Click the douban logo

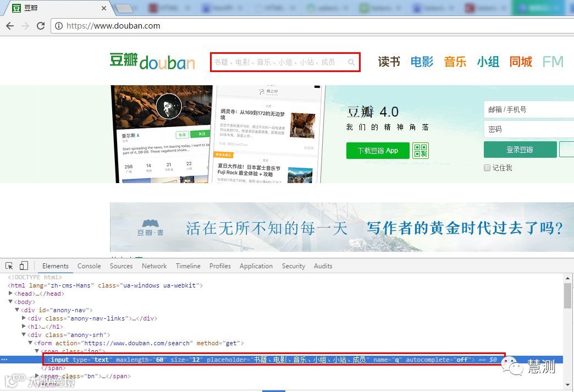(152, 62)
